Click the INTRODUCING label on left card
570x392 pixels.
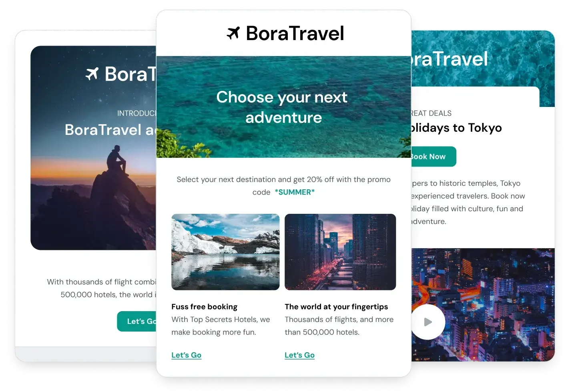click(x=136, y=113)
